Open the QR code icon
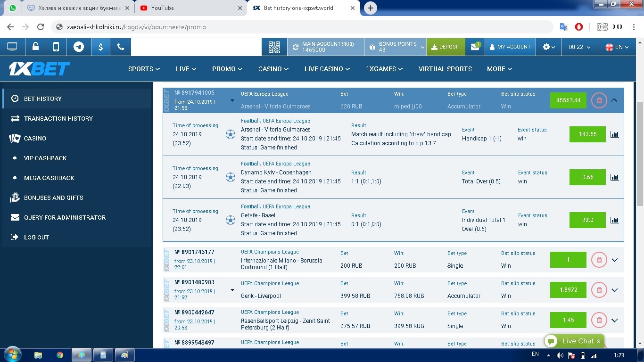Image resolution: width=644 pixels, height=362 pixels. coord(274,47)
